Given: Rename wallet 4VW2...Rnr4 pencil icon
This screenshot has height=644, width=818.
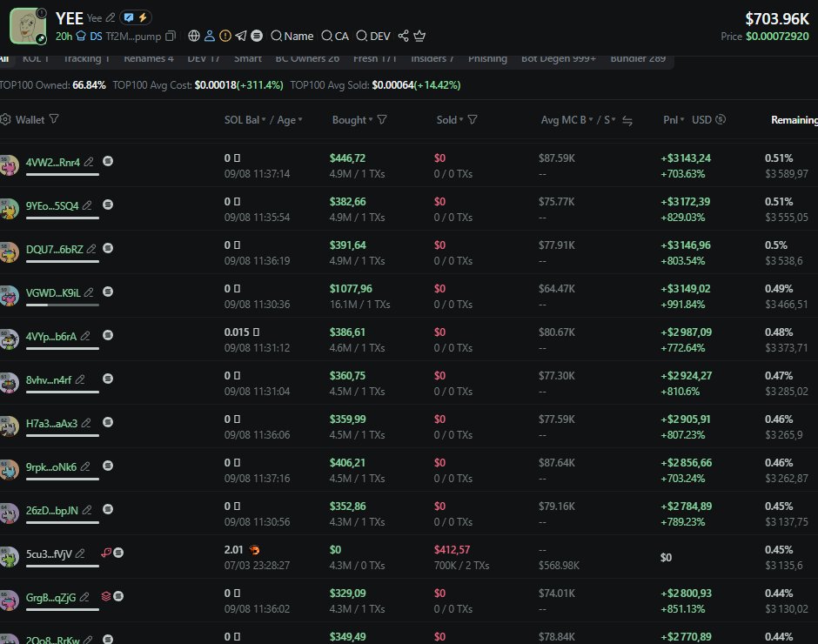Looking at the screenshot, I should click(89, 162).
